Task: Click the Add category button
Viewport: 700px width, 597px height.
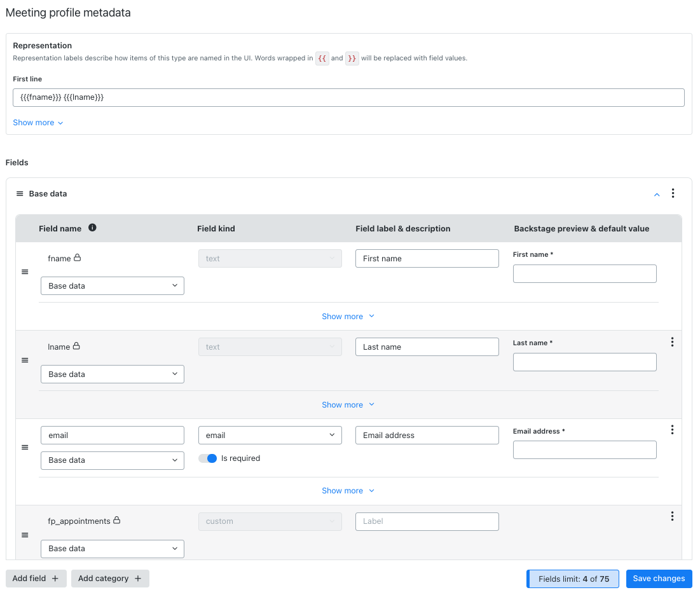Action: [x=110, y=579]
